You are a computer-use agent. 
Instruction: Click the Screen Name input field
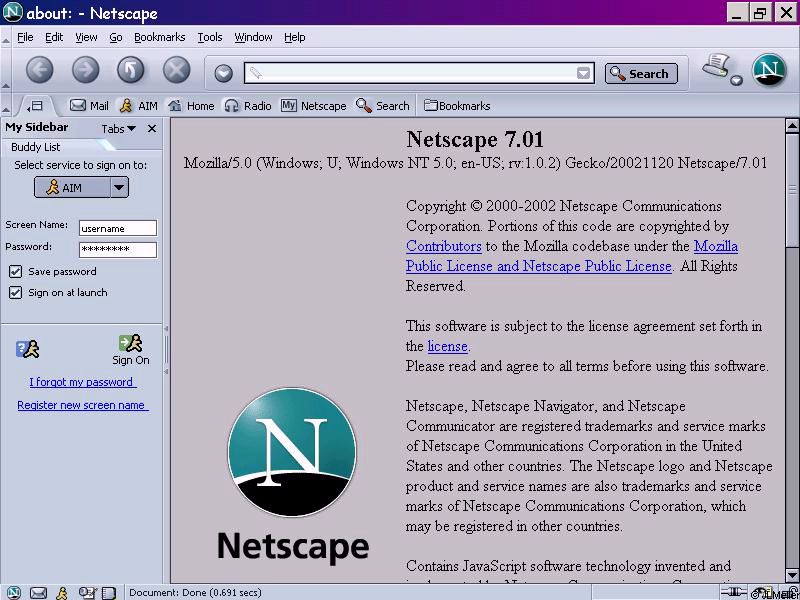[118, 228]
